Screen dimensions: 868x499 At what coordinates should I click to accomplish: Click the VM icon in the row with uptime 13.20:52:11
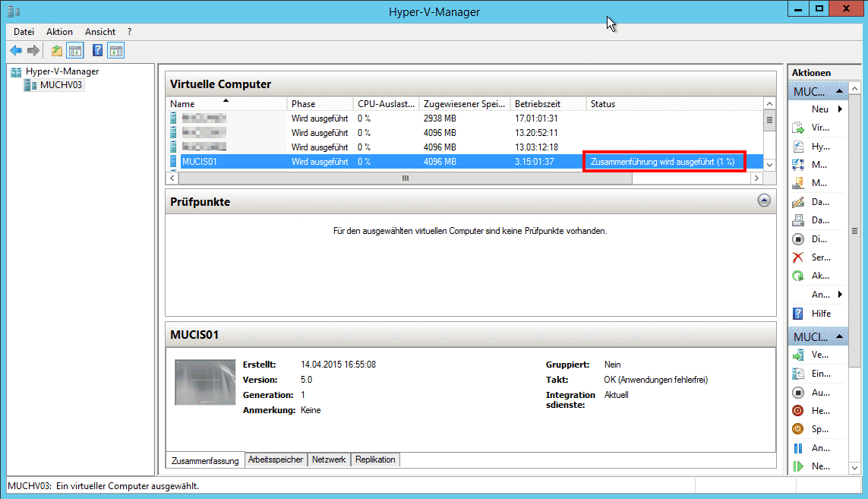(173, 132)
